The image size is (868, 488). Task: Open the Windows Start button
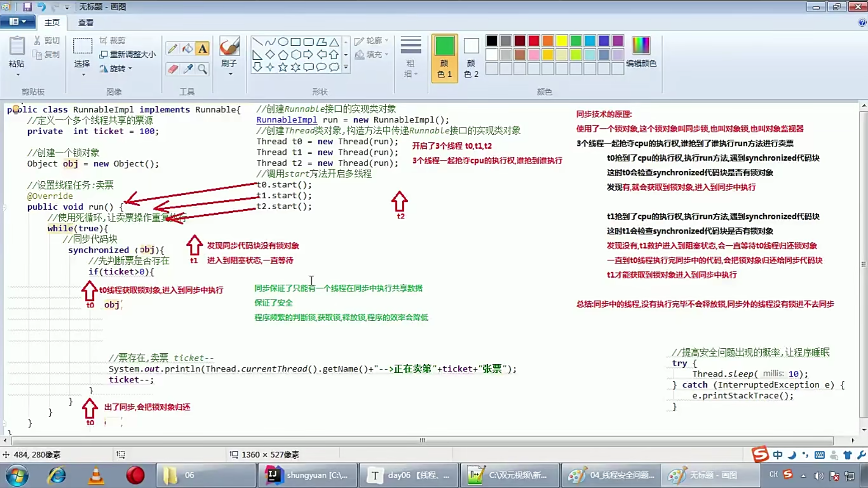(17, 475)
